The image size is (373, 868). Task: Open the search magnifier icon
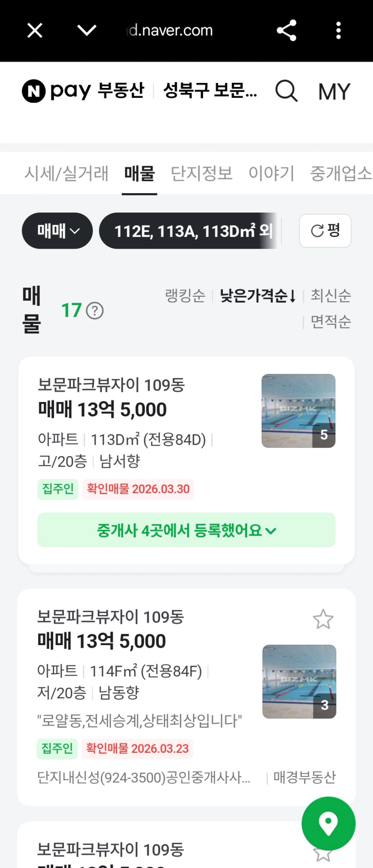[x=286, y=91]
